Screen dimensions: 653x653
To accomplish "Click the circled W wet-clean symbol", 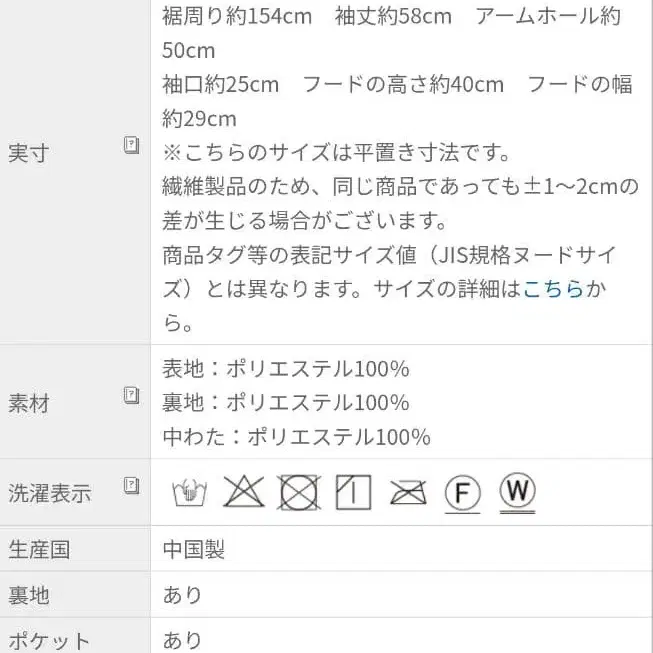I will 517,491.
